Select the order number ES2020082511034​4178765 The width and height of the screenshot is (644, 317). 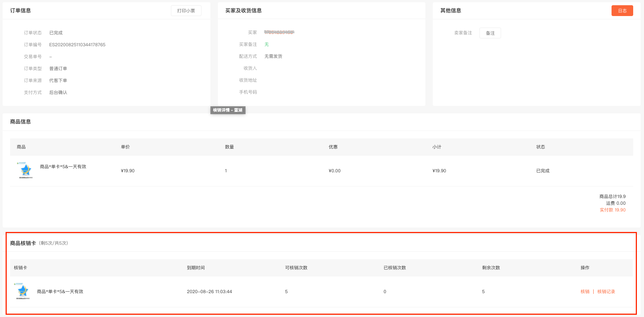tap(77, 45)
